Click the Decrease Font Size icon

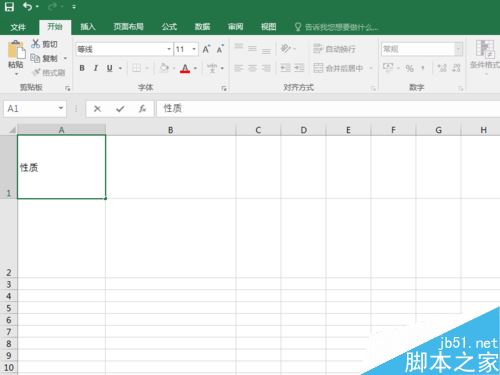220,49
